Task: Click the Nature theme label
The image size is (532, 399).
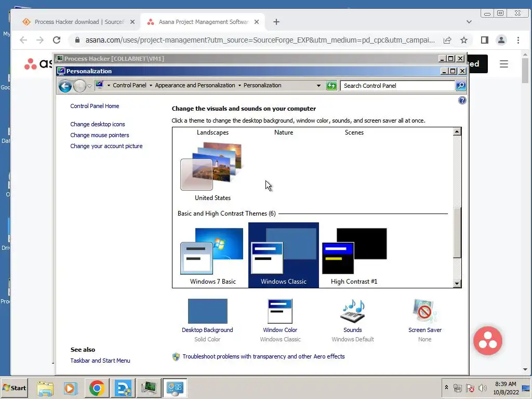Action: pos(283,132)
